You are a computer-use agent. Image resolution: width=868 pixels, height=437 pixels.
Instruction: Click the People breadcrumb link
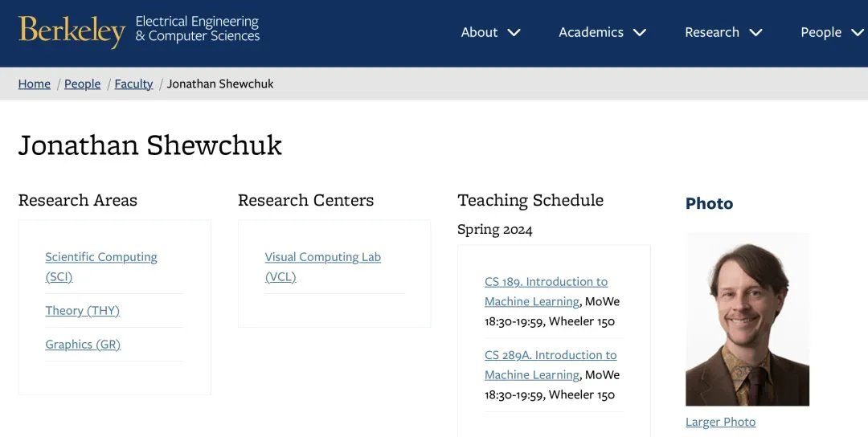pyautogui.click(x=83, y=84)
